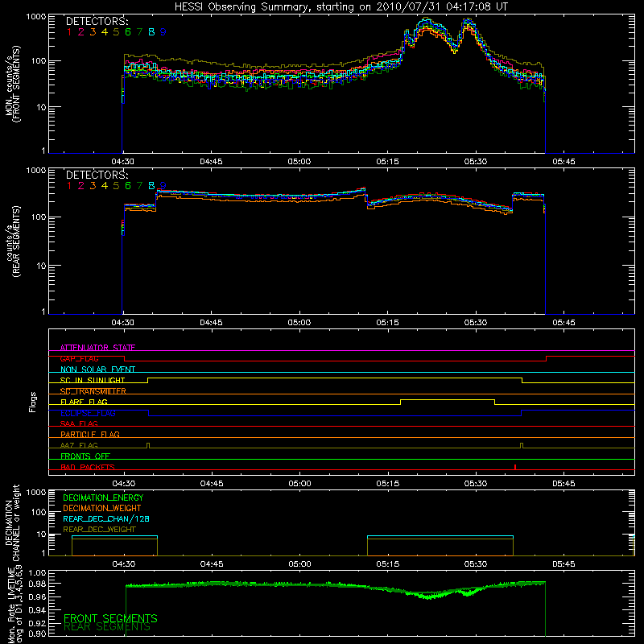Select detector 1 in front segments legend
Viewport: 644px width, 644px height.
69,32
